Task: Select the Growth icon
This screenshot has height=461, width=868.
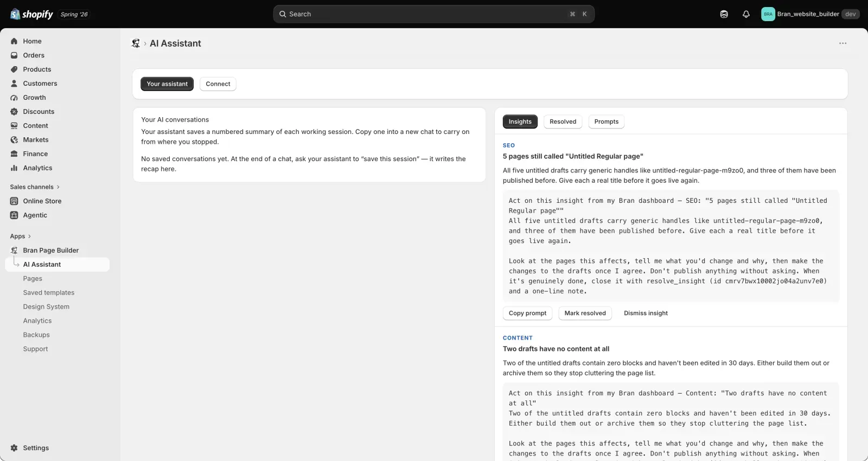Action: coord(14,98)
